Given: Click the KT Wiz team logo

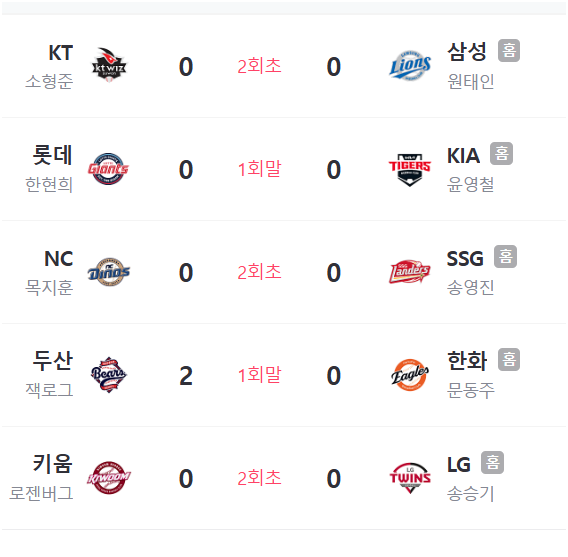Looking at the screenshot, I should (109, 65).
